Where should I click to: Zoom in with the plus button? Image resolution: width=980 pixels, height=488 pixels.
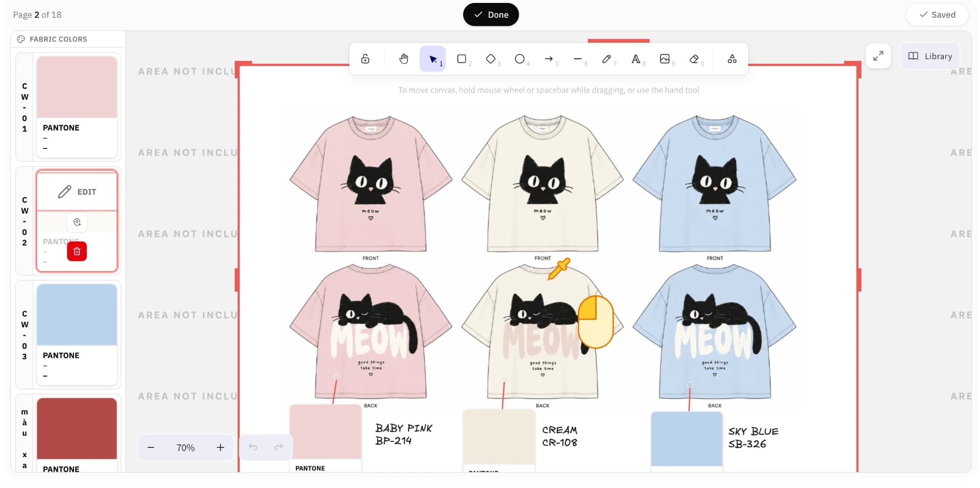coord(220,447)
